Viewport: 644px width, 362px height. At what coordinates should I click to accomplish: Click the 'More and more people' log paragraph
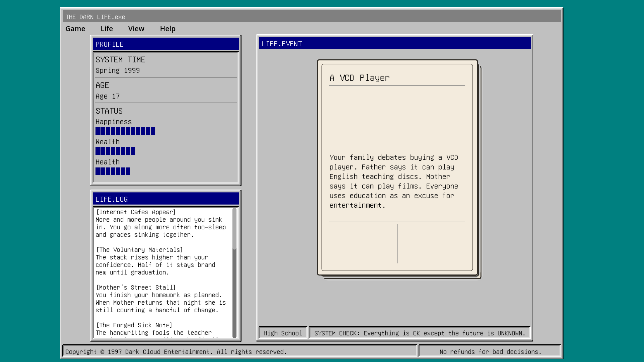pyautogui.click(x=161, y=227)
